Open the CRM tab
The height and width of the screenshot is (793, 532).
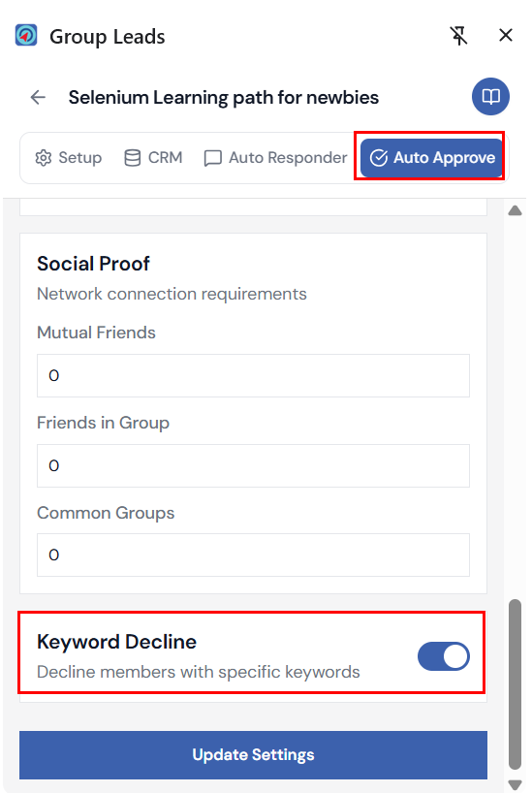tap(153, 158)
